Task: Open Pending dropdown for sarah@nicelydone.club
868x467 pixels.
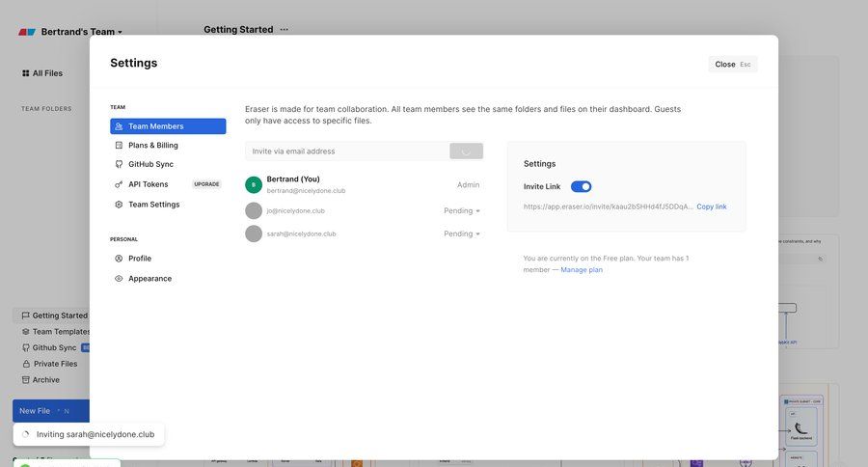Action: (x=462, y=233)
